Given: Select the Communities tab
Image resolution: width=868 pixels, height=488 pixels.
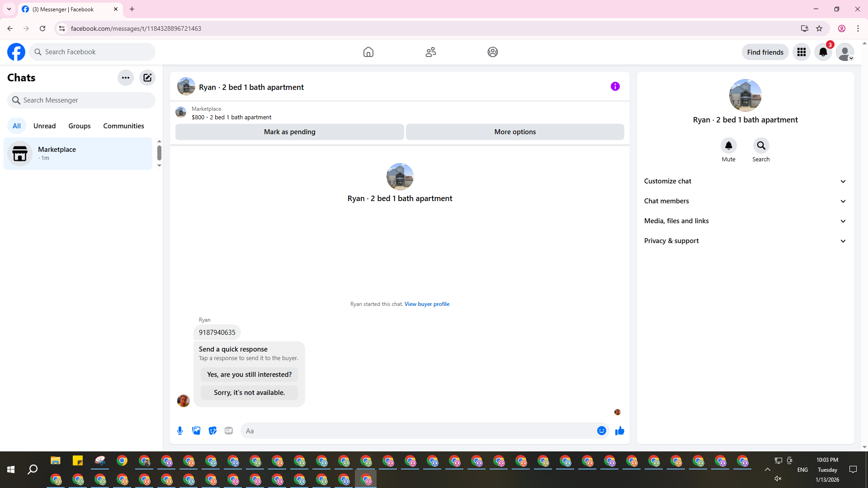Looking at the screenshot, I should point(123,126).
